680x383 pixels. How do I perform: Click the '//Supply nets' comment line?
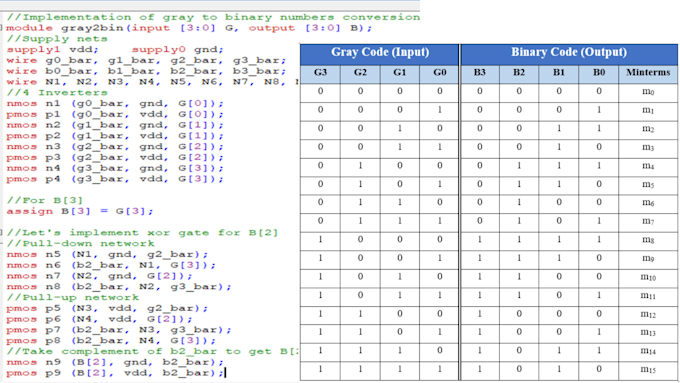57,39
